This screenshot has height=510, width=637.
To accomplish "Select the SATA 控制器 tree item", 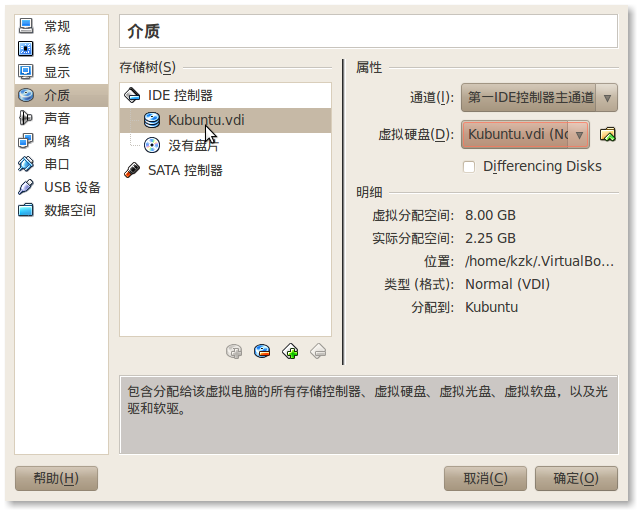I will pos(225,170).
